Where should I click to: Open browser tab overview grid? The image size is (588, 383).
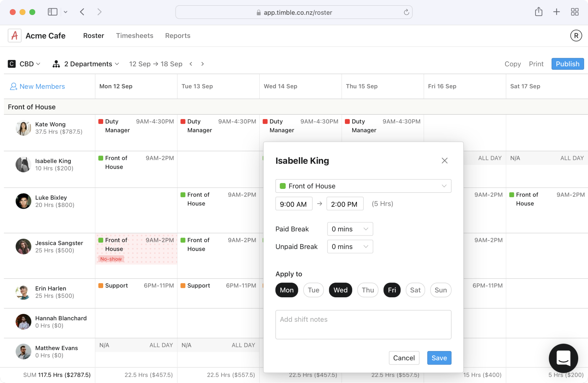pyautogui.click(x=575, y=12)
